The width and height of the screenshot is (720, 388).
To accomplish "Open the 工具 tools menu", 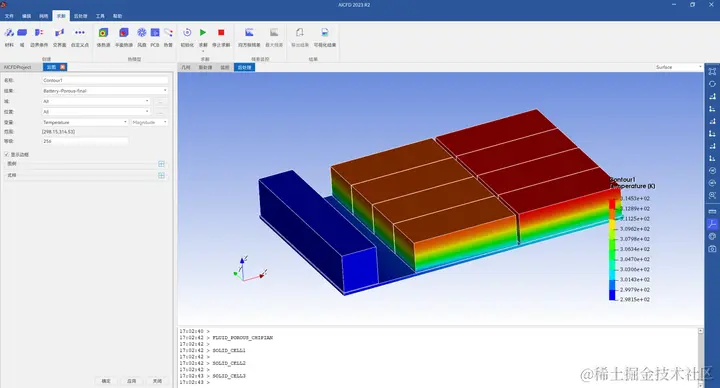I will point(100,16).
